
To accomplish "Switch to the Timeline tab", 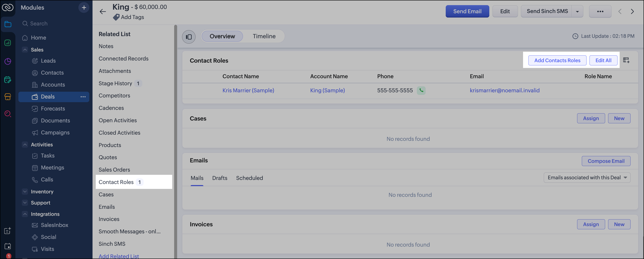I will [264, 36].
